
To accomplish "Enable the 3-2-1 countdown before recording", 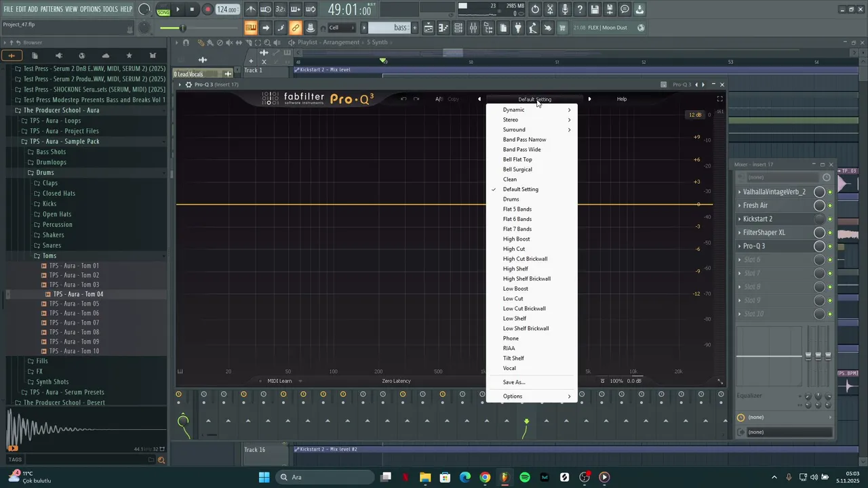I will coord(281,9).
